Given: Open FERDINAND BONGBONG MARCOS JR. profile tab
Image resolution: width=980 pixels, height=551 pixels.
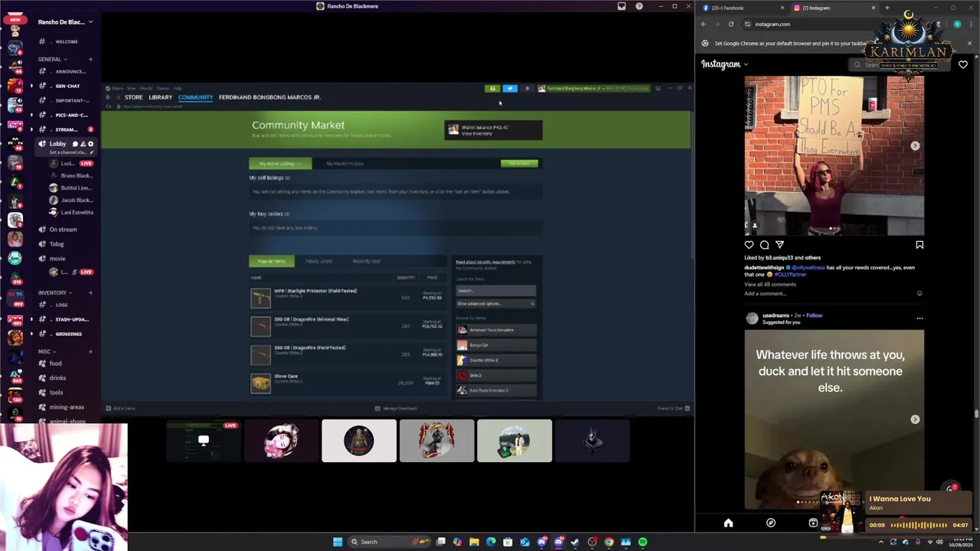Looking at the screenshot, I should [269, 97].
